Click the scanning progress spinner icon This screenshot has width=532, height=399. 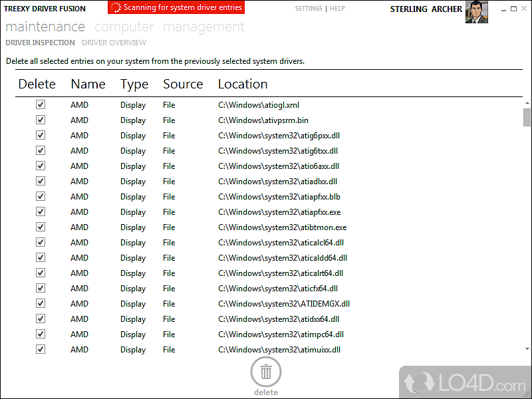(x=116, y=8)
